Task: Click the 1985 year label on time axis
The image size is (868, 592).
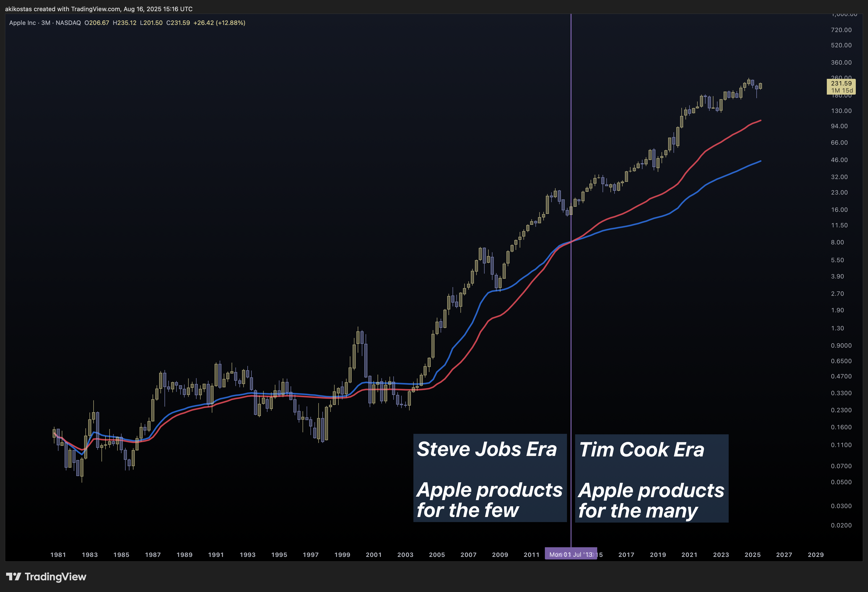Action: (x=121, y=555)
